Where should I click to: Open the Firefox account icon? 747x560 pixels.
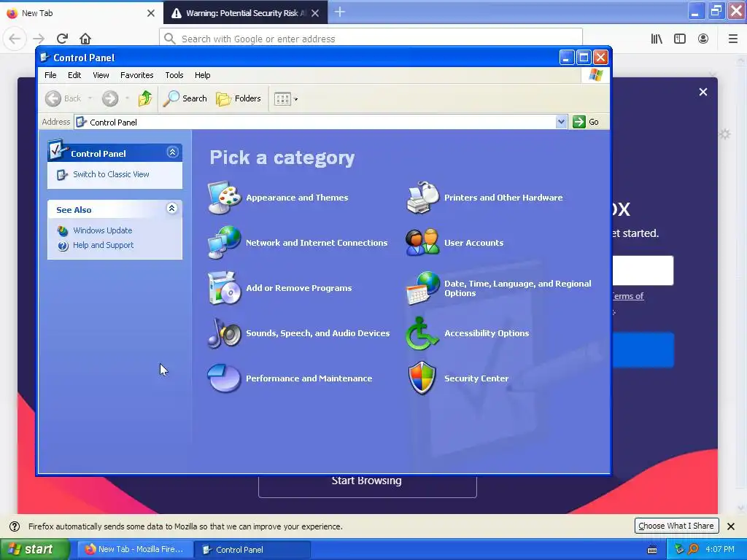[x=703, y=39]
